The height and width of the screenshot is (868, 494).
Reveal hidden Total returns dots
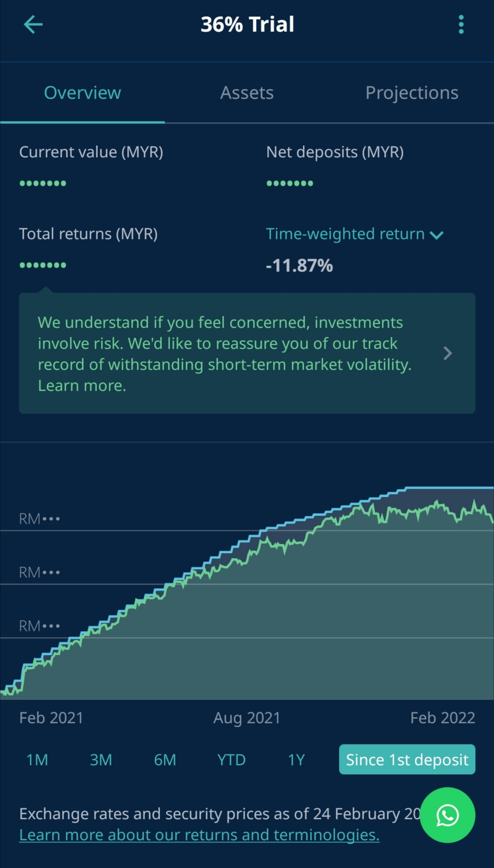click(43, 265)
